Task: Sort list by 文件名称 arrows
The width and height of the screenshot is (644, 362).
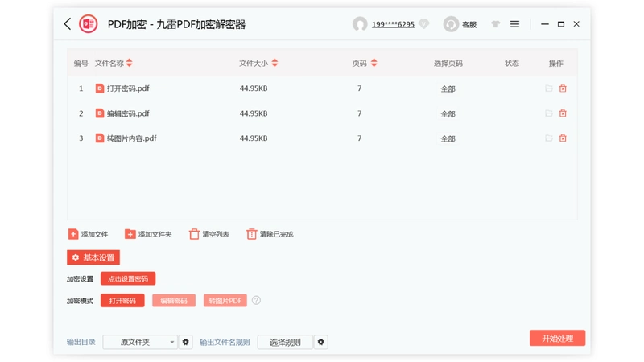Action: 130,63
